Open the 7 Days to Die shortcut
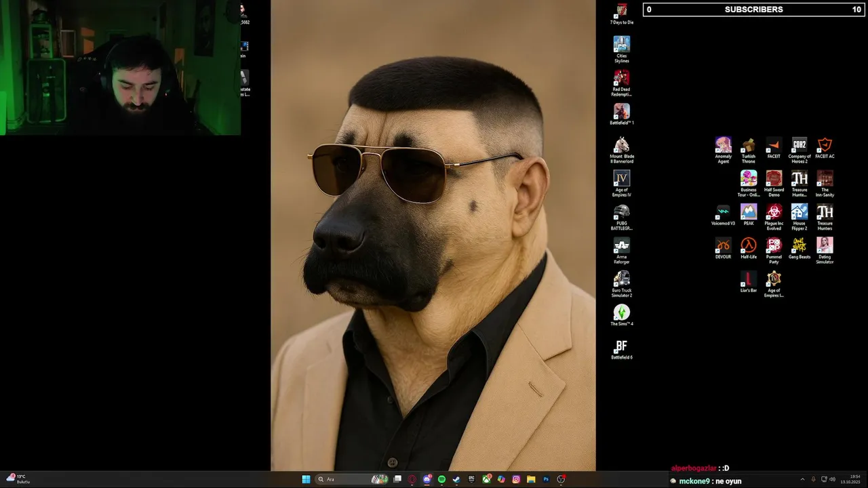Viewport: 868px width, 488px height. pyautogui.click(x=622, y=14)
